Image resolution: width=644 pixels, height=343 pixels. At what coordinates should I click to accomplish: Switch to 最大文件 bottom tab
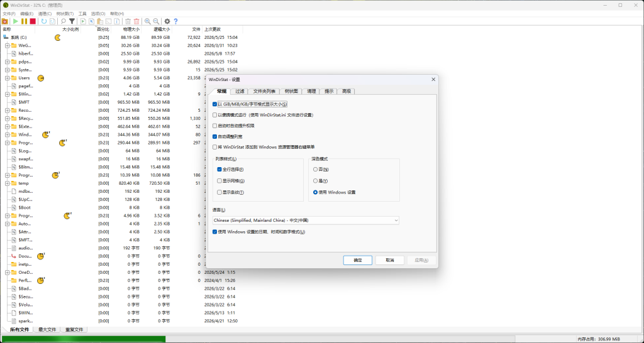[47, 329]
